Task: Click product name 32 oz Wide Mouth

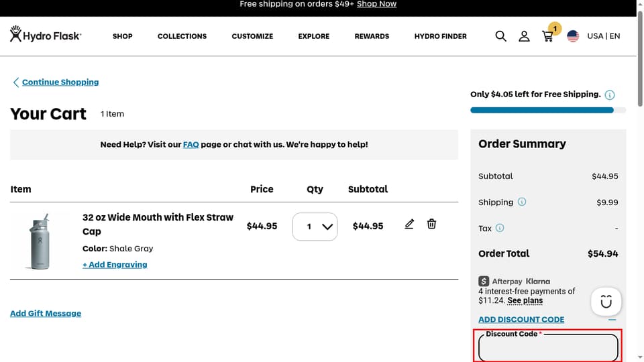Action: (x=158, y=224)
